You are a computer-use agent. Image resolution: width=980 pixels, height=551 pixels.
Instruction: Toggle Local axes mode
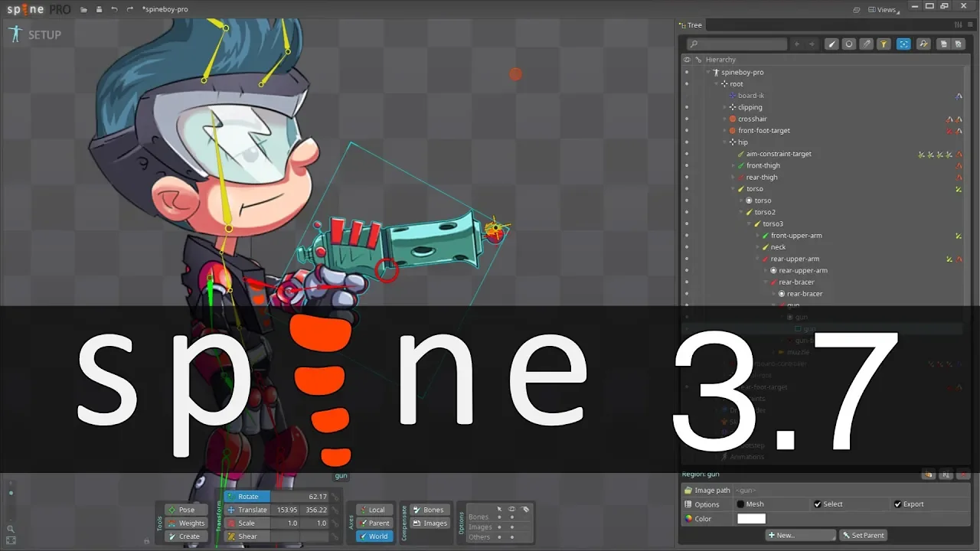tap(374, 510)
